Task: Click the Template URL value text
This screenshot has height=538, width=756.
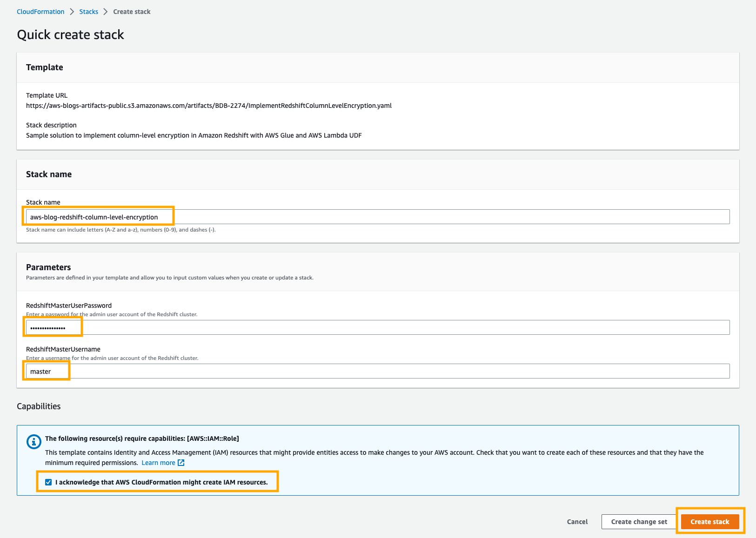Action: click(209, 106)
